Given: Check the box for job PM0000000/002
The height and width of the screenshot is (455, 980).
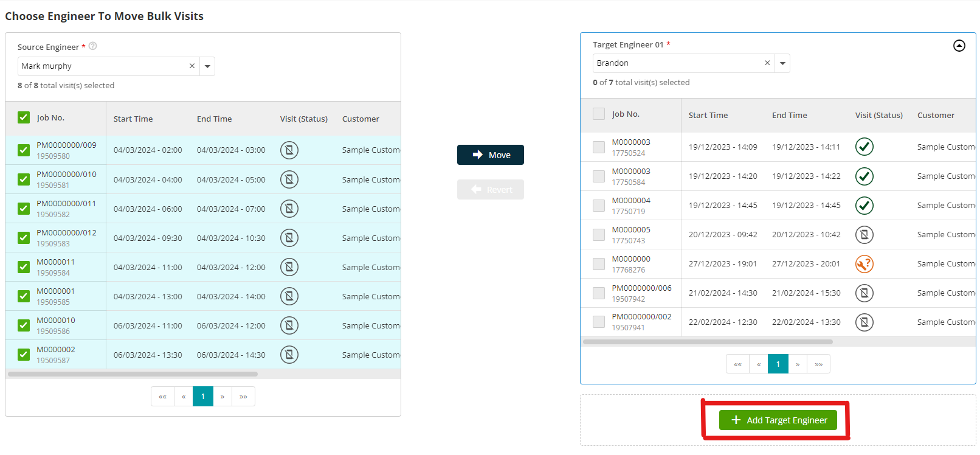Looking at the screenshot, I should [x=599, y=321].
